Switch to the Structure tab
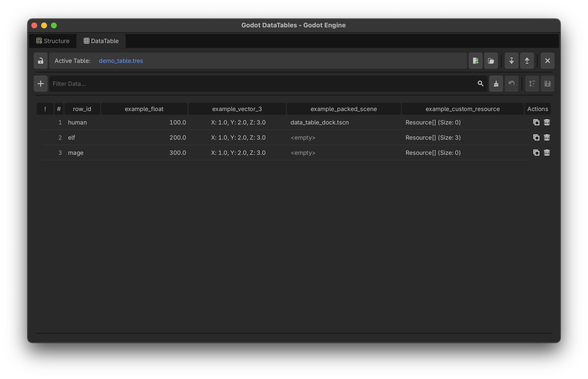 tap(53, 41)
